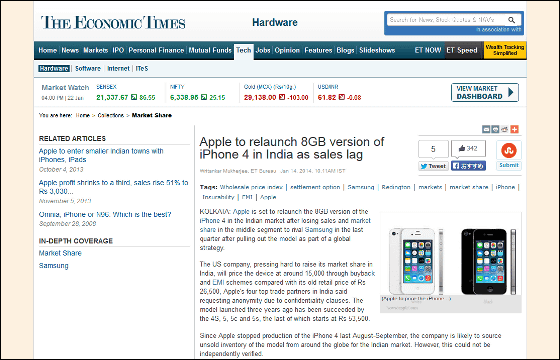The image size is (560, 360).
Task: Open the white iPhone 4 image
Action: click(x=416, y=261)
